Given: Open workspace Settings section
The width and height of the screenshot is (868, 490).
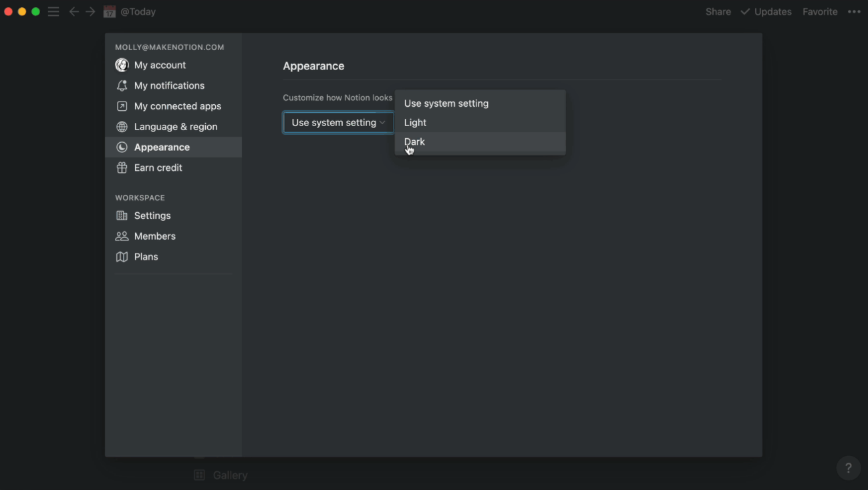Looking at the screenshot, I should 174,216.
